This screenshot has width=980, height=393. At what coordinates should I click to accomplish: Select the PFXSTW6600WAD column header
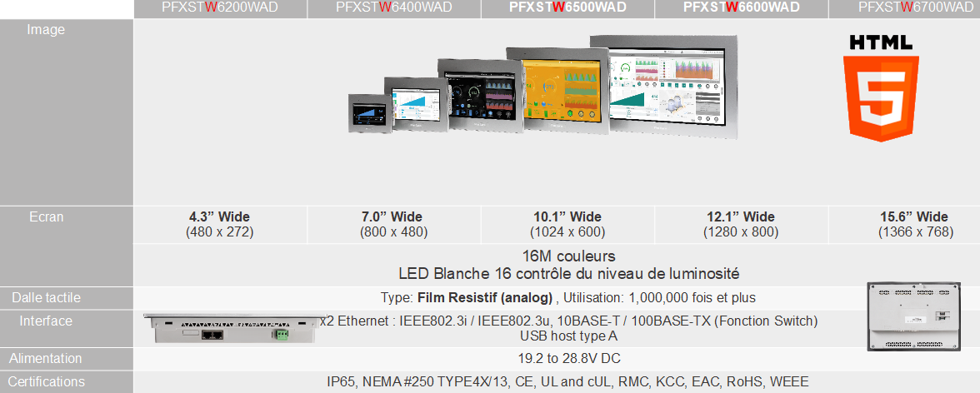pyautogui.click(x=742, y=8)
